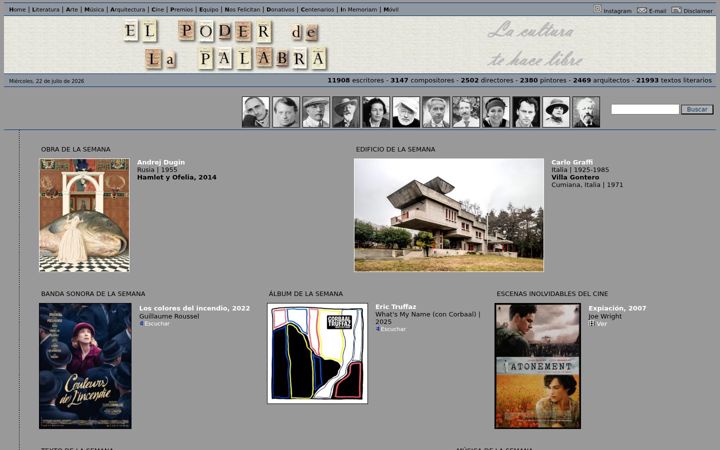720x450 pixels.
Task: Click the first portrait in the author strip
Action: click(256, 112)
